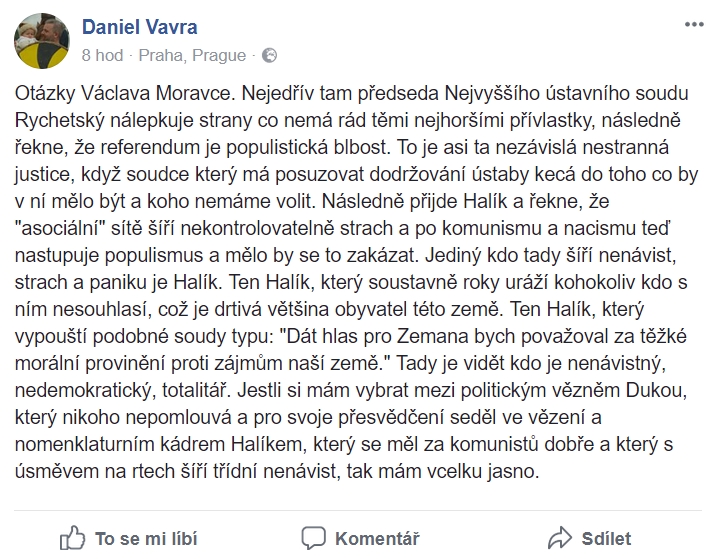716x559 pixels.
Task: Open the '8 hod' timestamp permalink
Action: pyautogui.click(x=102, y=55)
